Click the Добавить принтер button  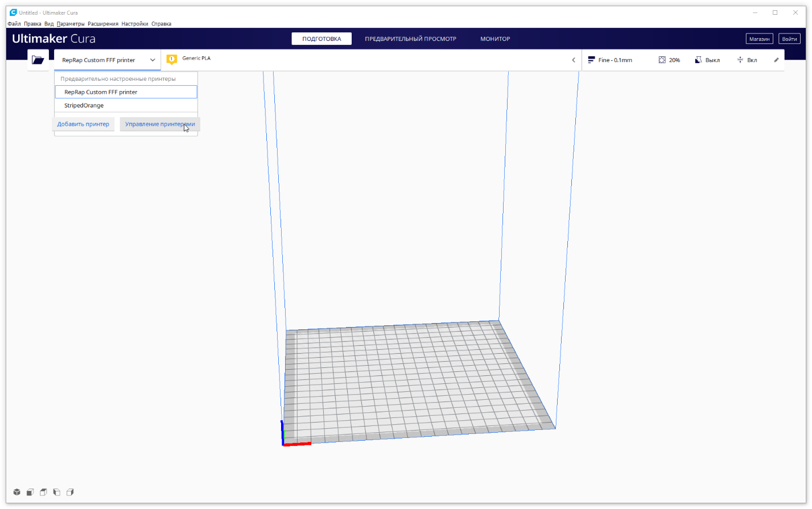click(83, 124)
